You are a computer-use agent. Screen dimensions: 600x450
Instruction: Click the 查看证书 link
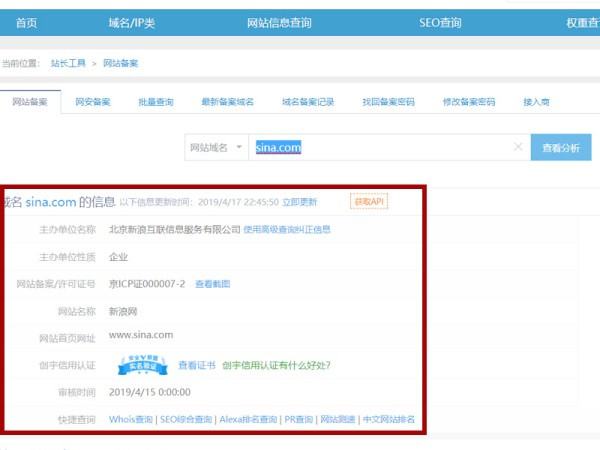[x=197, y=365]
